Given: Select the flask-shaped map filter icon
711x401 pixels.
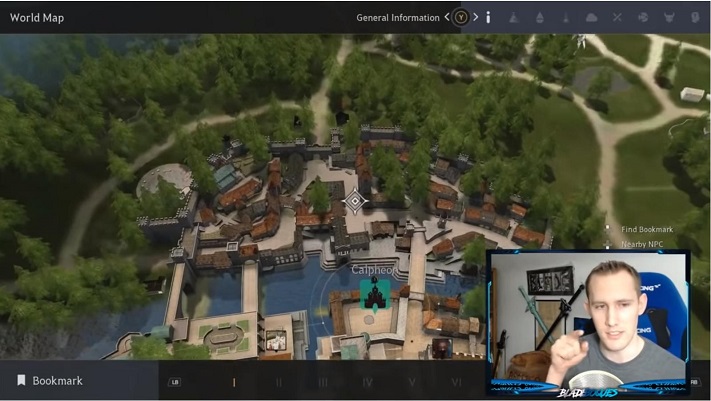Looking at the screenshot, I should [514, 18].
